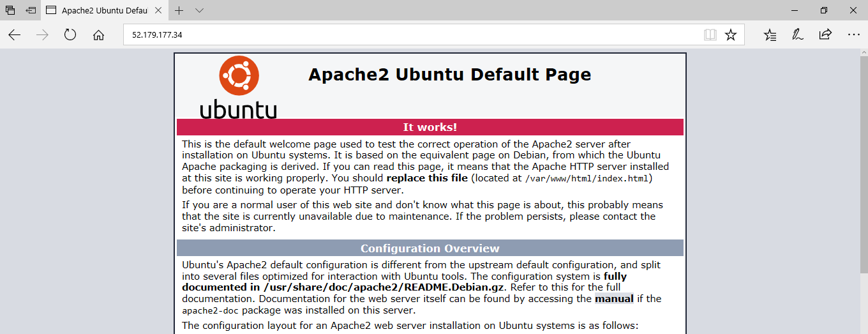868x334 pixels.
Task: Go forward to next page
Action: point(43,34)
